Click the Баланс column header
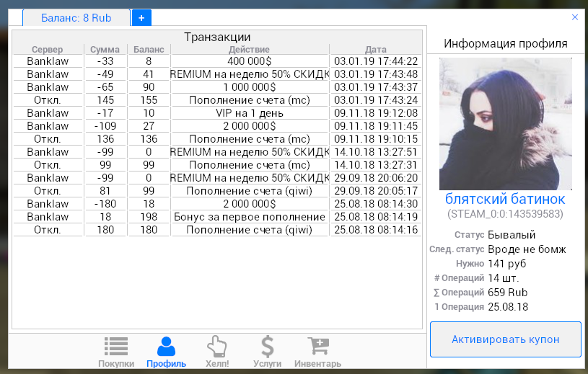This screenshot has width=588, height=374. coord(149,50)
